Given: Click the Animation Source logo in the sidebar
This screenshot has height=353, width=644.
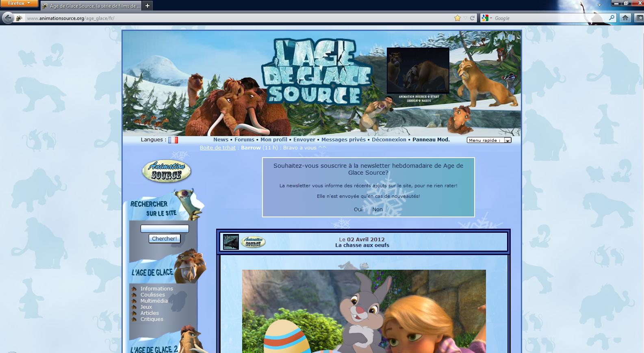Looking at the screenshot, I should [x=167, y=171].
